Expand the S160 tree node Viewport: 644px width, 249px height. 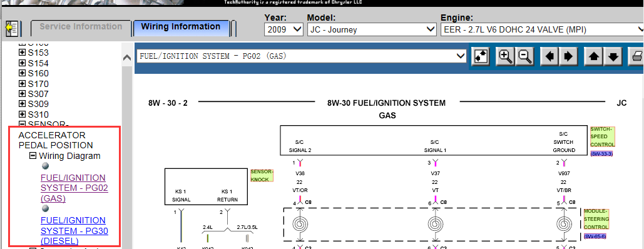23,74
